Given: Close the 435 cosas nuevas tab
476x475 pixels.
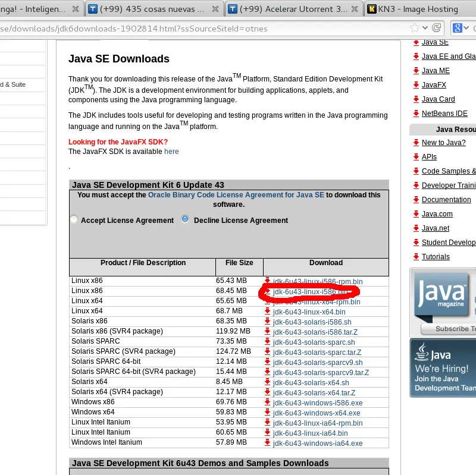Looking at the screenshot, I should click(215, 9).
